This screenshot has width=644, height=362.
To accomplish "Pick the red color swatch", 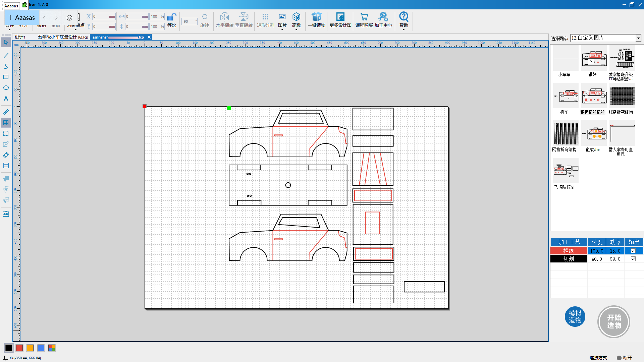I will (x=19, y=348).
